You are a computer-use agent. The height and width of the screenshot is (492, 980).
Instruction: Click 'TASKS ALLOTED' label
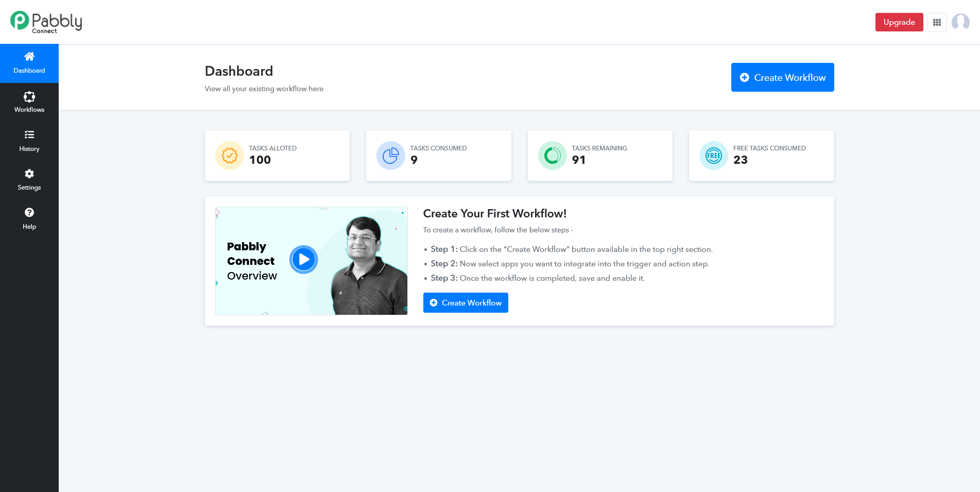point(273,148)
